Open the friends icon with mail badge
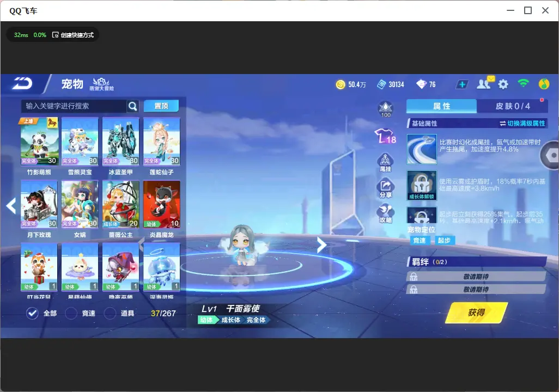The width and height of the screenshot is (559, 392). coord(485,83)
